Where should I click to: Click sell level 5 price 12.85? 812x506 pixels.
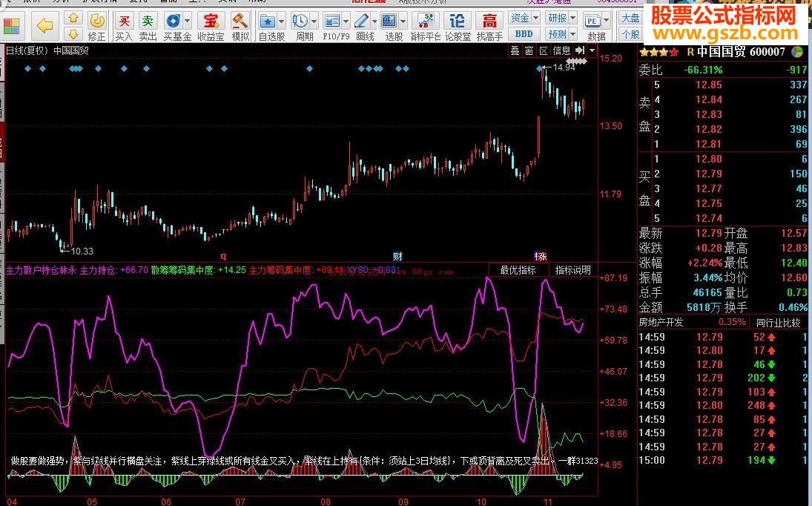tap(708, 85)
